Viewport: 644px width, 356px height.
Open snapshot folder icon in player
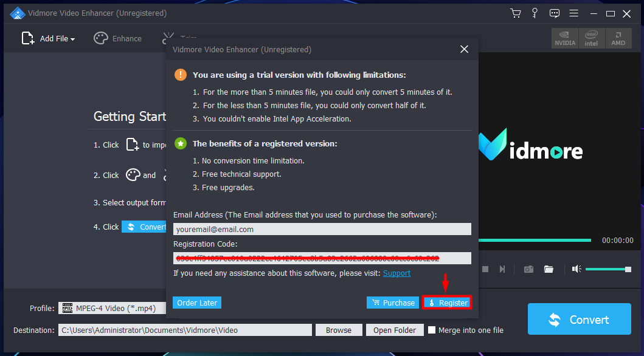[x=549, y=269]
